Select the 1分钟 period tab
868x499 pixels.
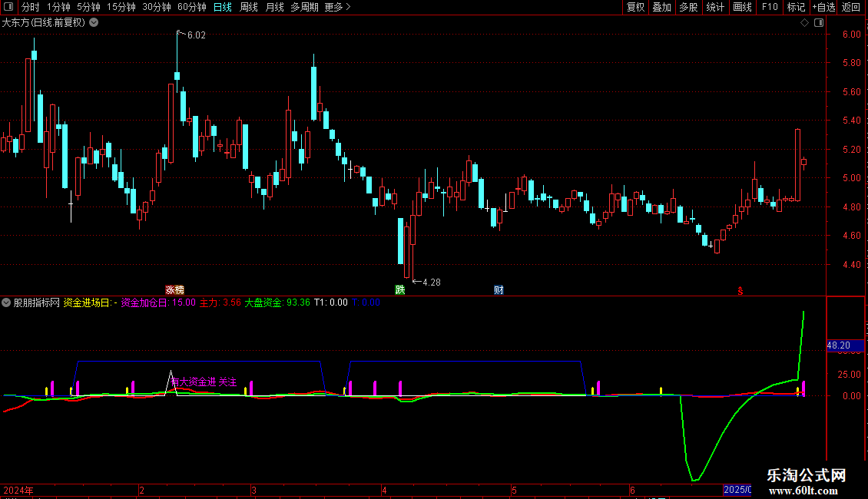click(x=58, y=7)
